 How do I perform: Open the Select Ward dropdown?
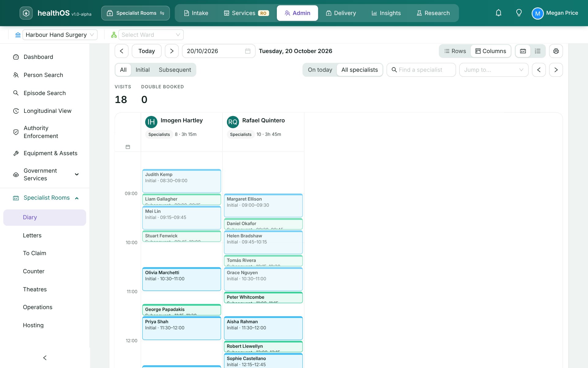point(151,35)
